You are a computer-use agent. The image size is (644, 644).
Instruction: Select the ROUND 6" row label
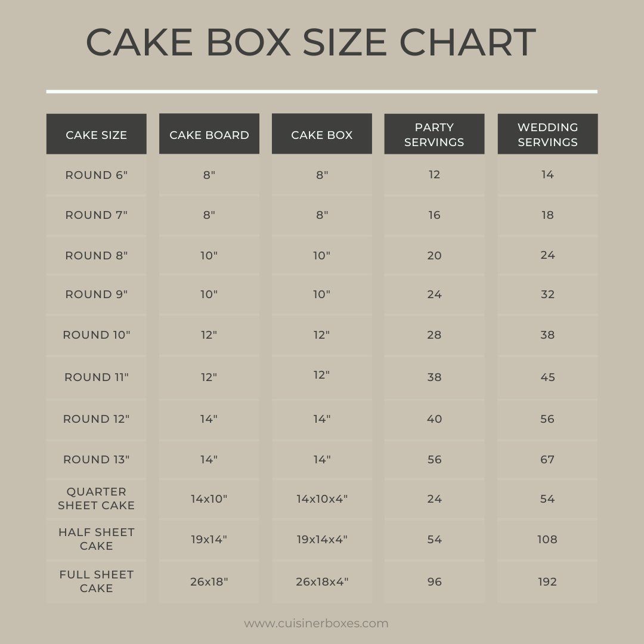(97, 175)
